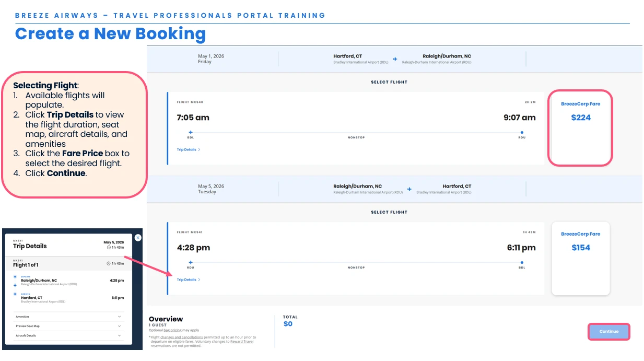Close the Trip Details popup

tap(138, 238)
